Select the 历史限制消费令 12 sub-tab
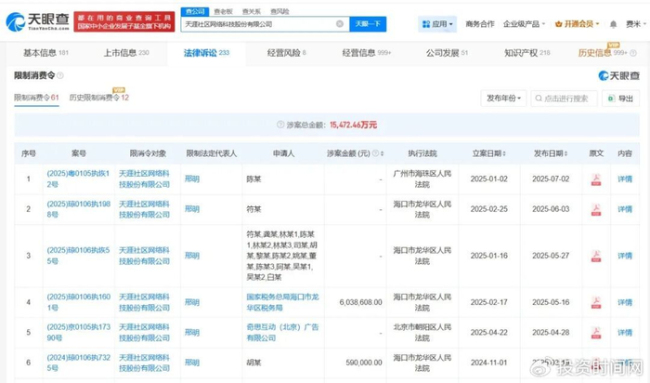 [x=99, y=98]
